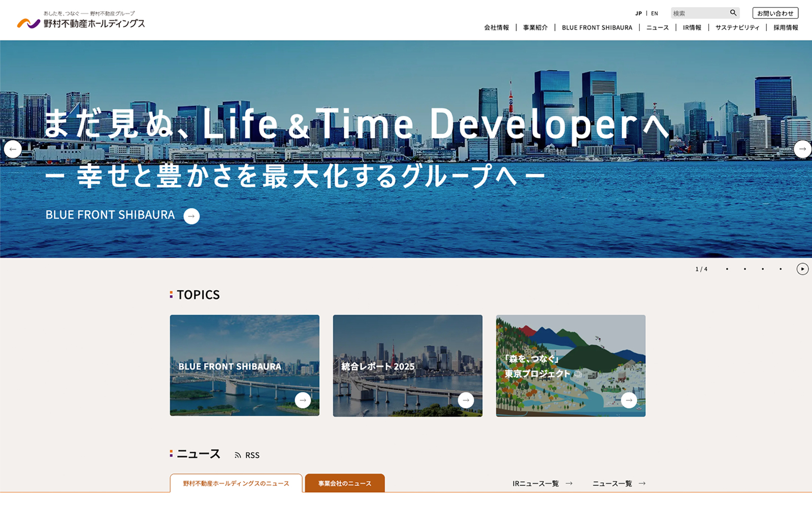Click arrow on BLUE FRONT SHIBAURA topic card
This screenshot has width=812, height=507.
(x=303, y=400)
